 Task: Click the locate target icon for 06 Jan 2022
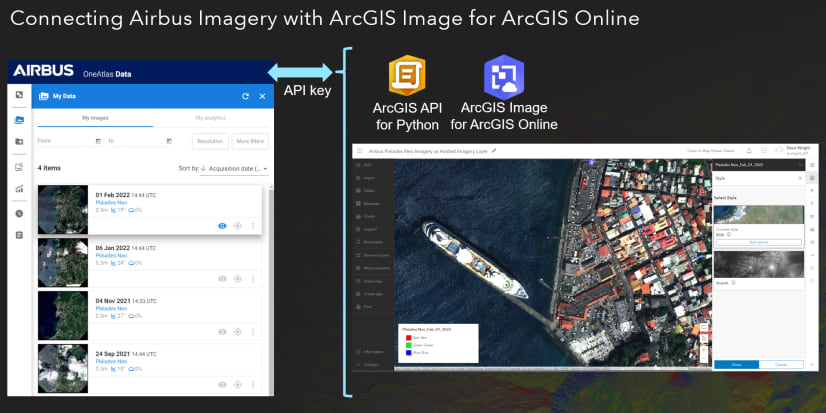point(238,279)
